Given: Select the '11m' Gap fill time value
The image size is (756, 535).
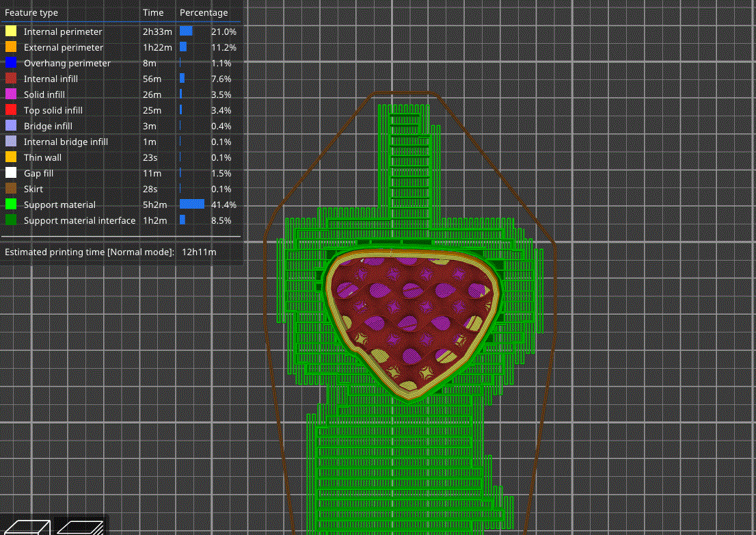Looking at the screenshot, I should coord(152,173).
